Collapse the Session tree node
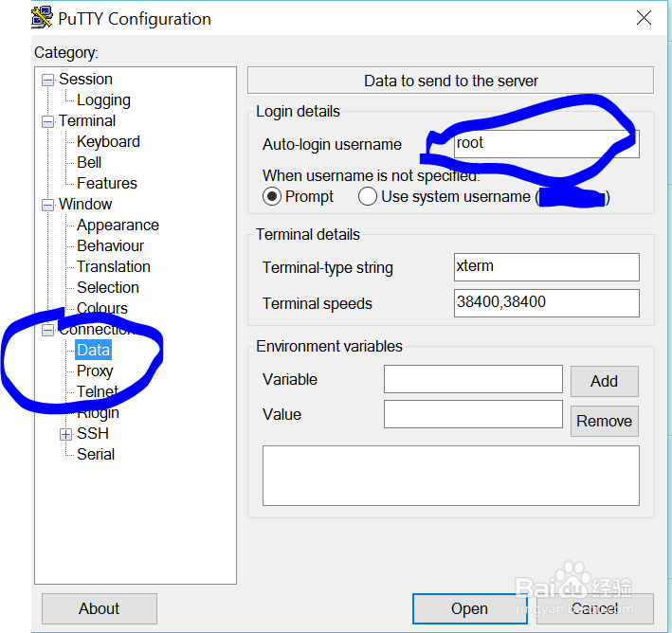 click(x=47, y=81)
